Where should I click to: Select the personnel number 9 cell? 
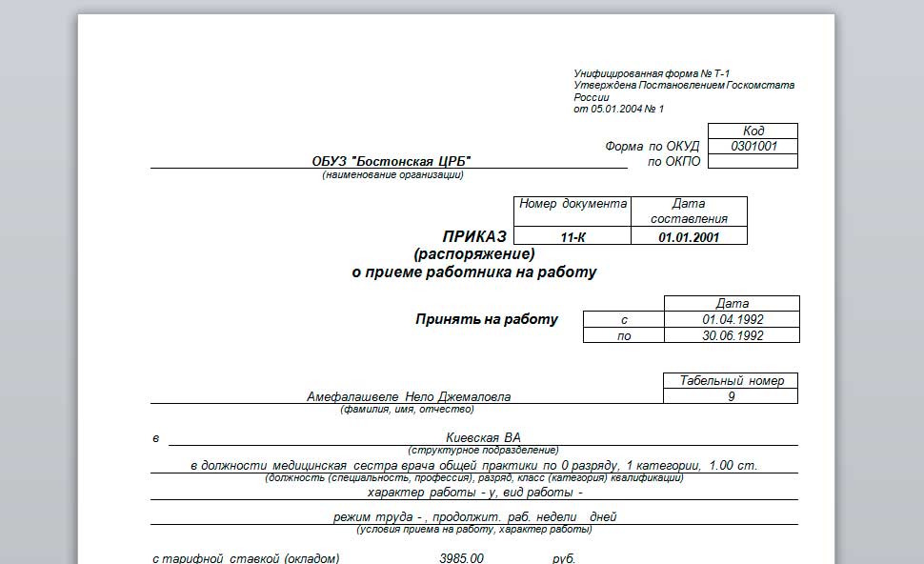coord(731,396)
